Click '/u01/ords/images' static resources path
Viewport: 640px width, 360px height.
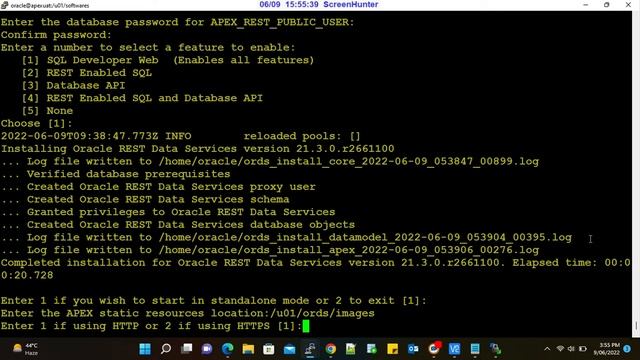coord(322,313)
